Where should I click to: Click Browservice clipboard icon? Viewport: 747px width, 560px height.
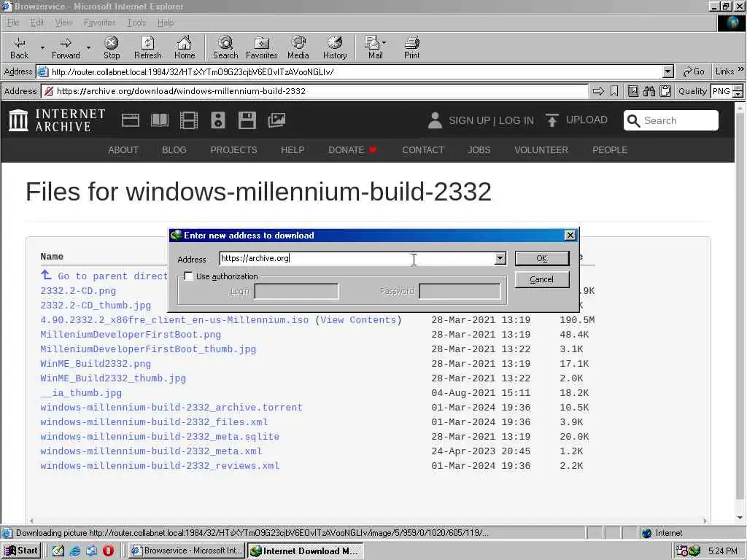pos(665,91)
